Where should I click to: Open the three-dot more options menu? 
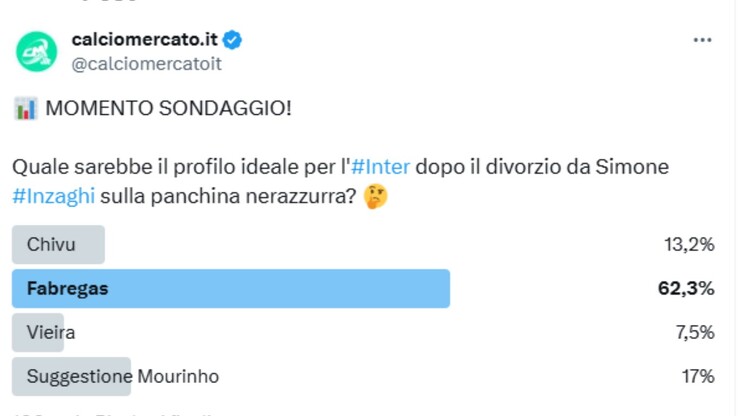click(703, 39)
